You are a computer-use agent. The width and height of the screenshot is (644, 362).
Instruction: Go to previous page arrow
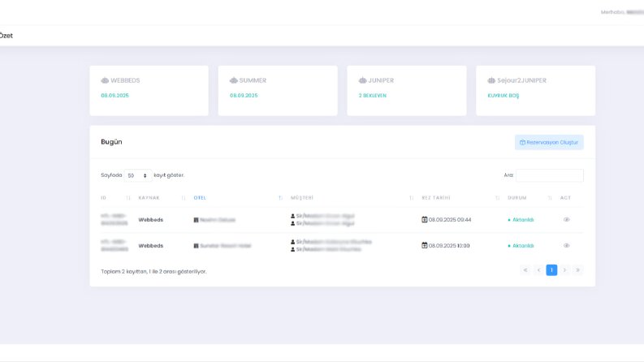point(538,270)
